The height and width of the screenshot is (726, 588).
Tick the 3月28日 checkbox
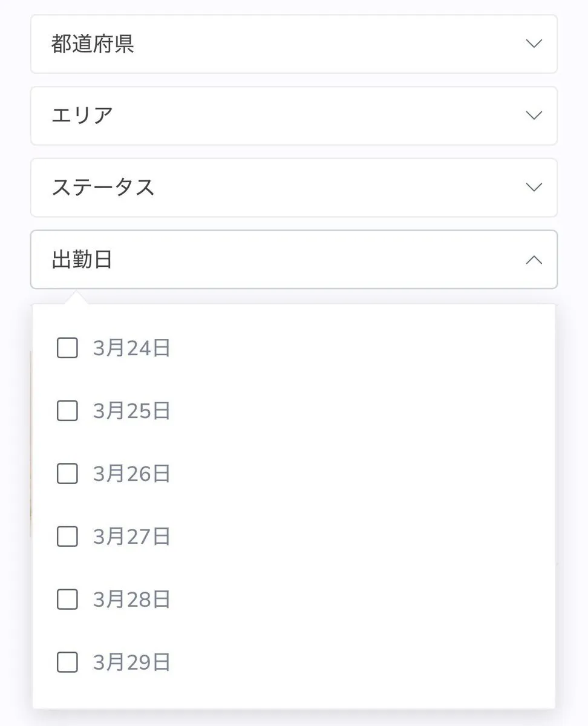click(x=67, y=600)
